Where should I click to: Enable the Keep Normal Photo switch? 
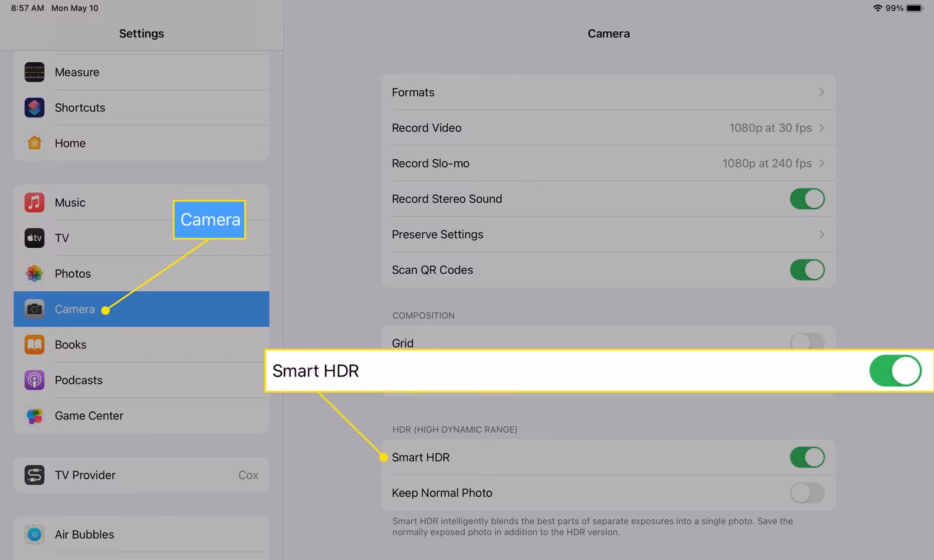point(807,493)
